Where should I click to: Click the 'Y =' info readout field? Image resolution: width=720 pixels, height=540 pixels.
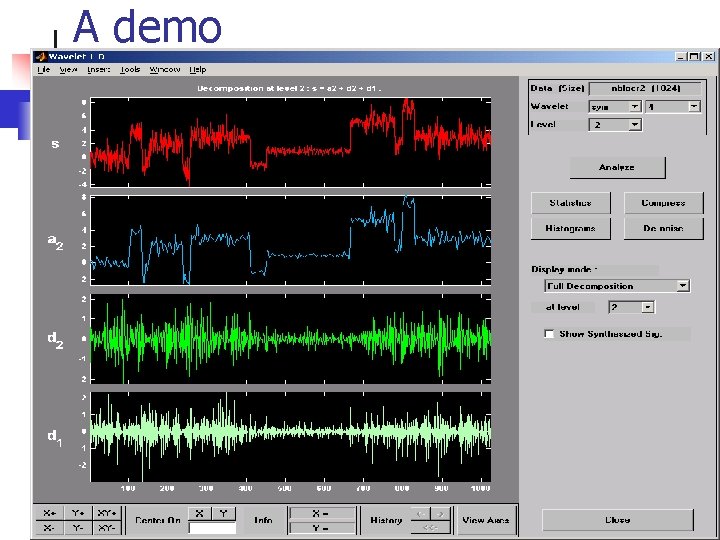click(323, 528)
